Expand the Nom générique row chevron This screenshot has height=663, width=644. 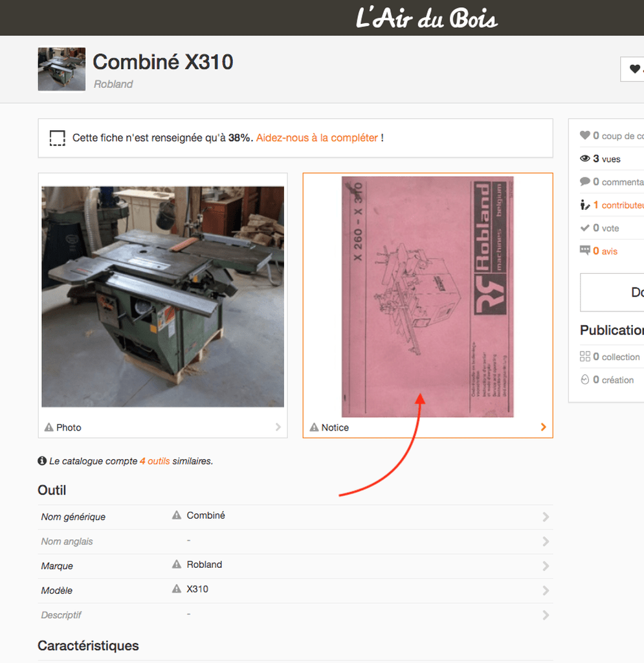546,517
